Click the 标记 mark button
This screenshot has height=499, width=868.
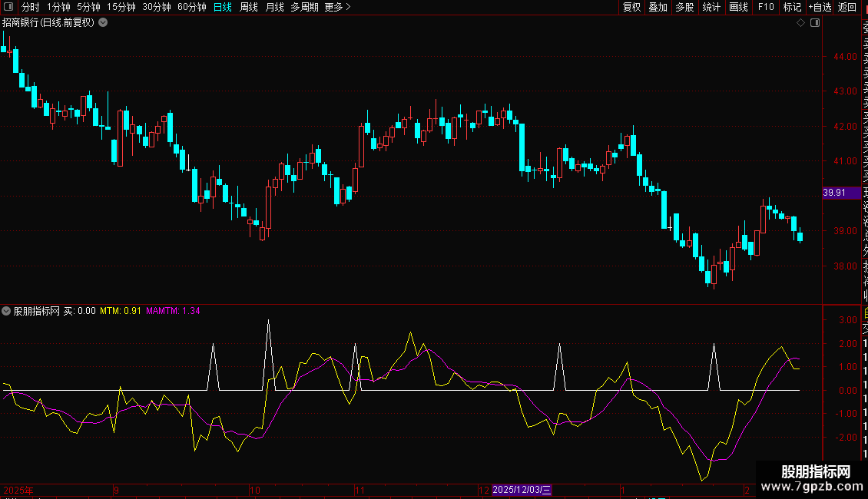click(x=792, y=7)
